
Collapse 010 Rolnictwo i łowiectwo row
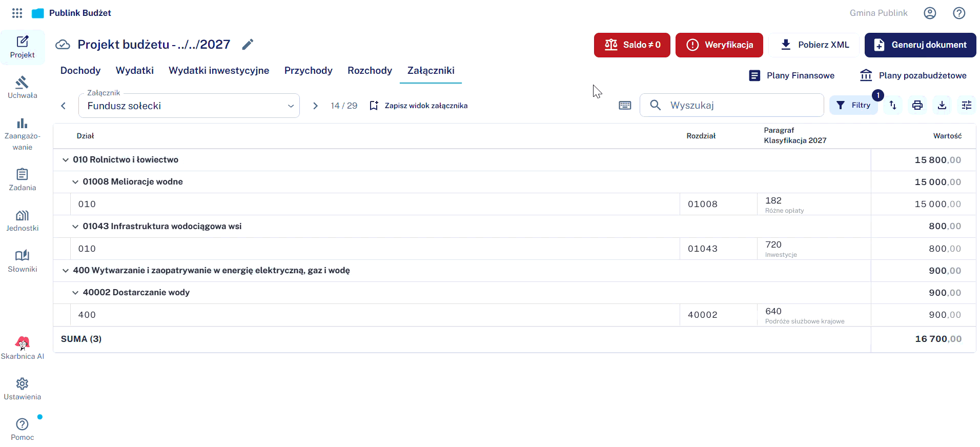66,160
